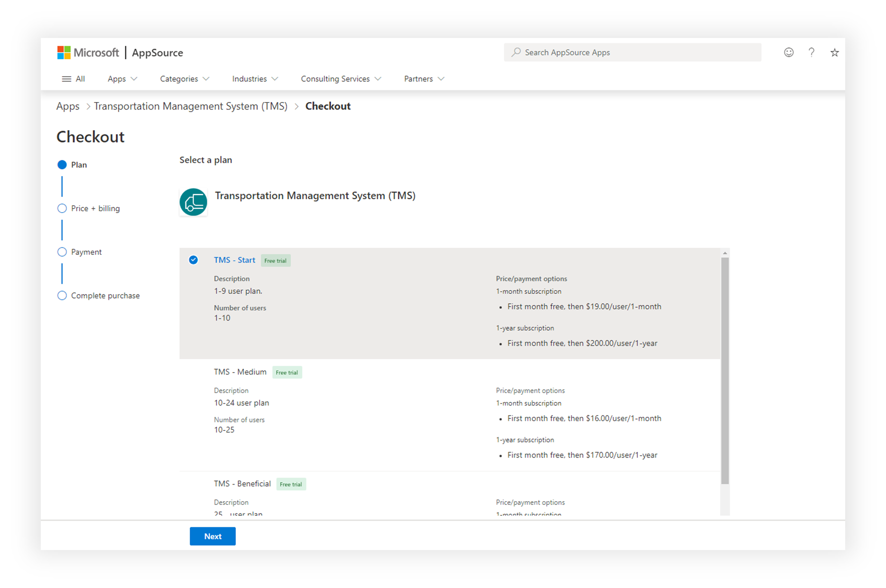This screenshot has height=588, width=886.
Task: Select the Price + billing step circle
Action: [x=62, y=208]
